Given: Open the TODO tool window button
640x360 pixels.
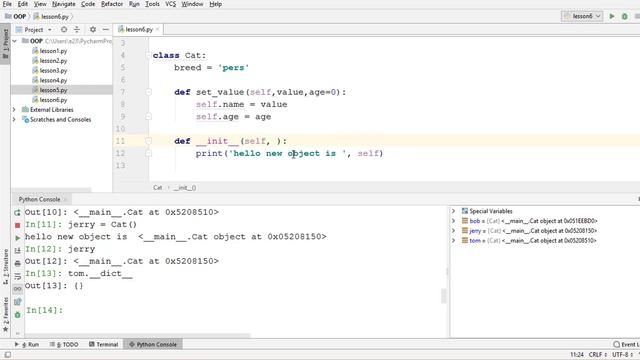Looking at the screenshot, I should click(x=64, y=344).
